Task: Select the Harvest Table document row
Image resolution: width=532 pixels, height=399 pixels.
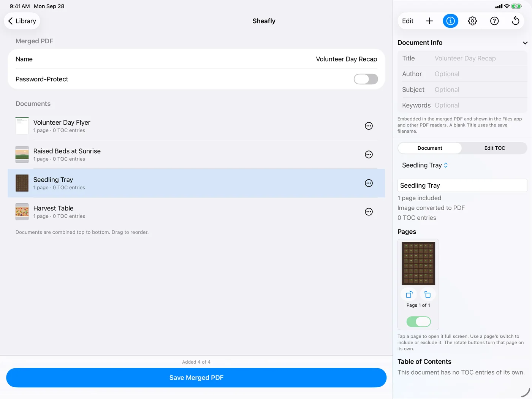Action: [196, 212]
